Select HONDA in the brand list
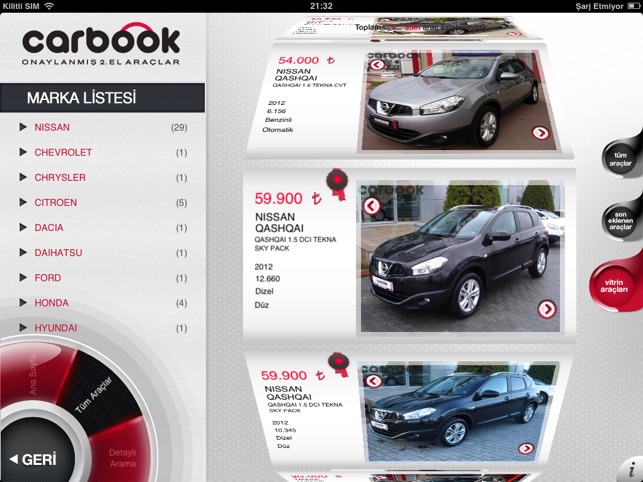The image size is (643, 482). [x=51, y=303]
